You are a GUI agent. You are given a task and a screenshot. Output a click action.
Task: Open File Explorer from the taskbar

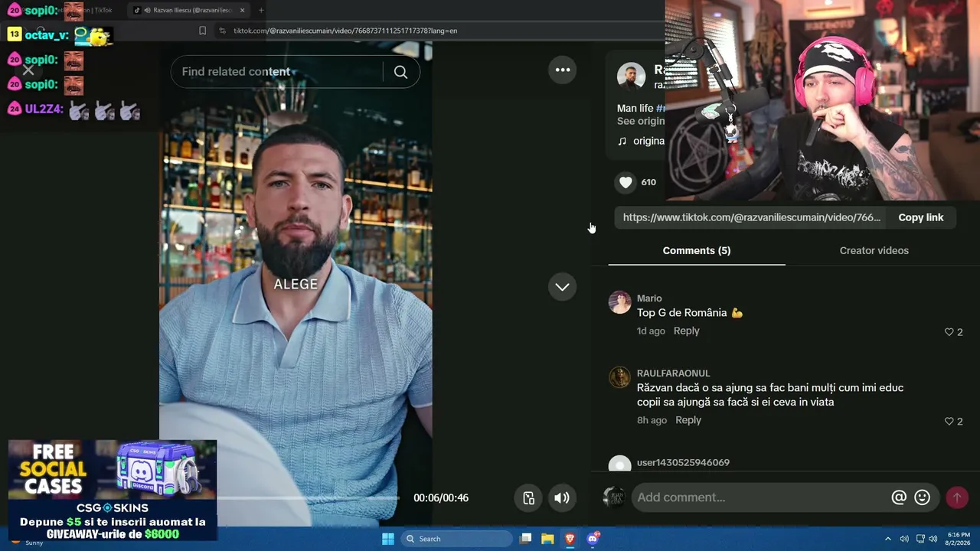tap(547, 539)
